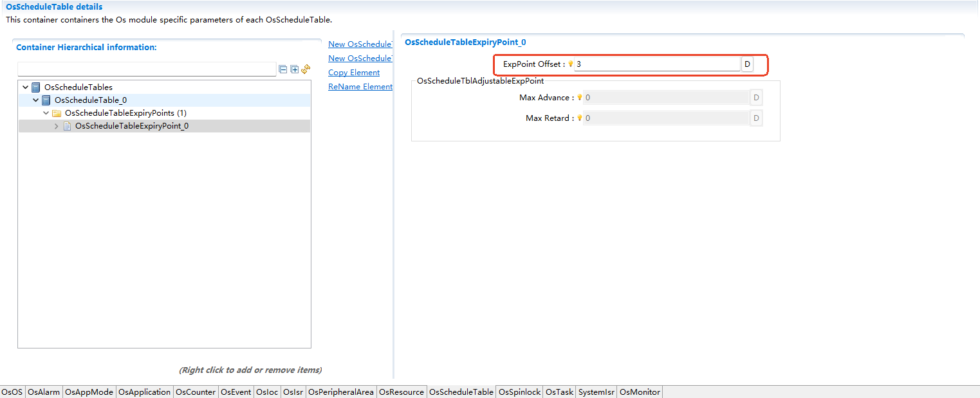Collapse the OsScheduleTables root node
The image size is (980, 398).
(x=25, y=87)
